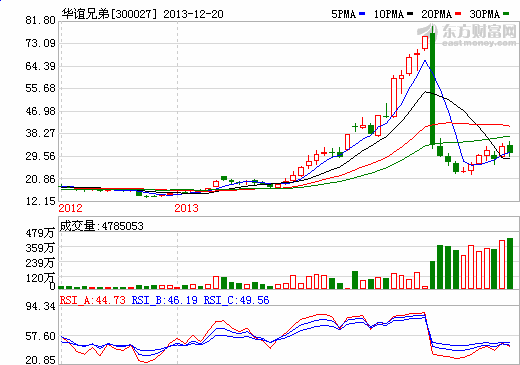Viewport: 520px width, 365px height.
Task: Click the 359万 volume axis label
Action: 40,248
